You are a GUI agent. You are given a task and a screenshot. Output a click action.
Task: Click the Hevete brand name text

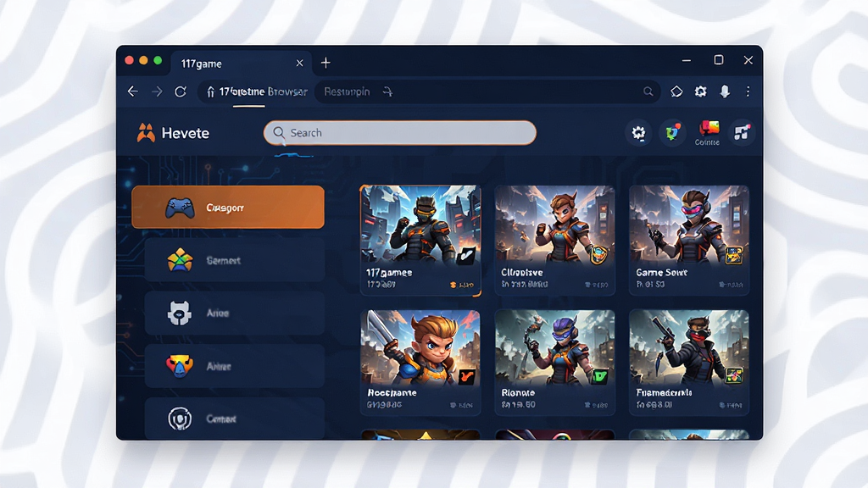pyautogui.click(x=186, y=133)
